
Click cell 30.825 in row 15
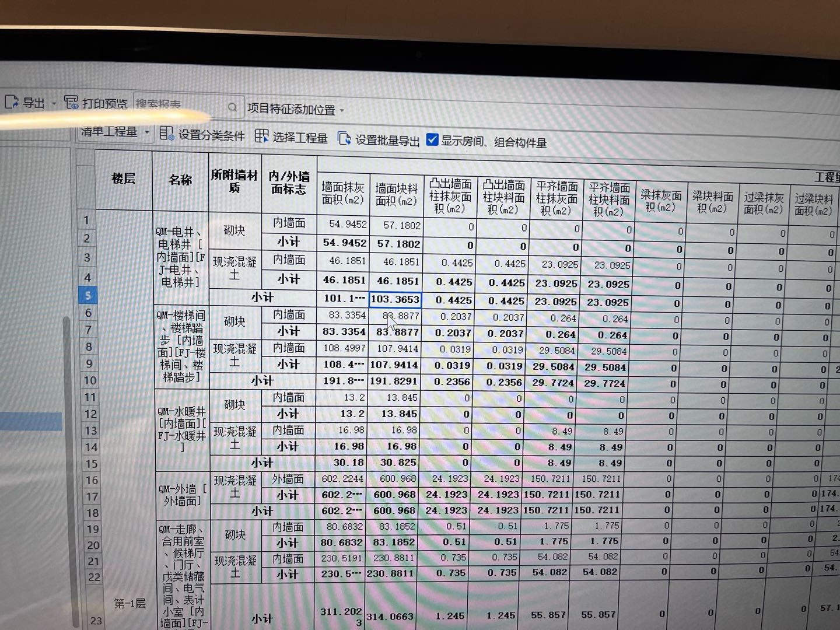point(393,463)
